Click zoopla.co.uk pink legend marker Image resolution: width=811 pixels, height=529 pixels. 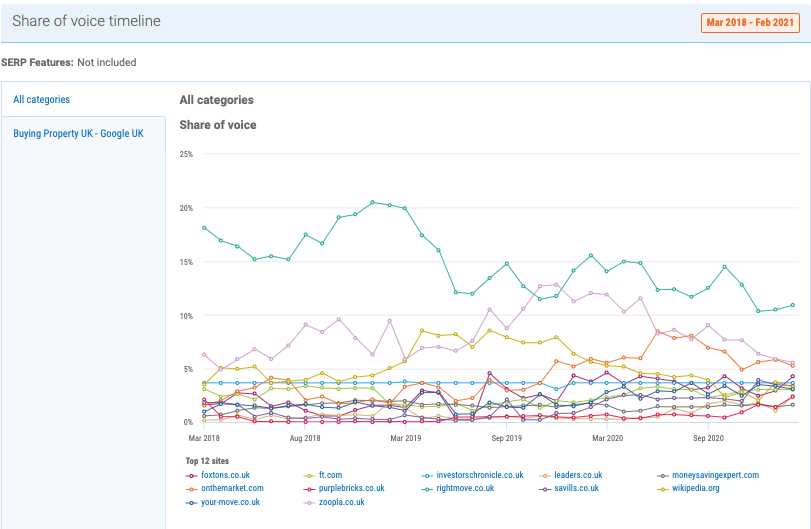[309, 503]
